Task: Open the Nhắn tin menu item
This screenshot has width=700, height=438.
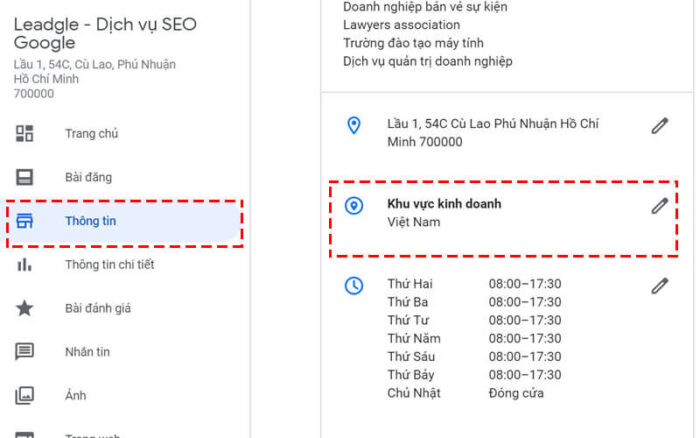Action: tap(88, 352)
